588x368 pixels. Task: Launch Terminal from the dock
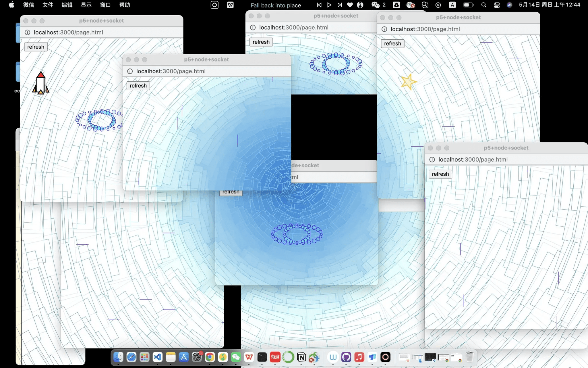coord(262,357)
